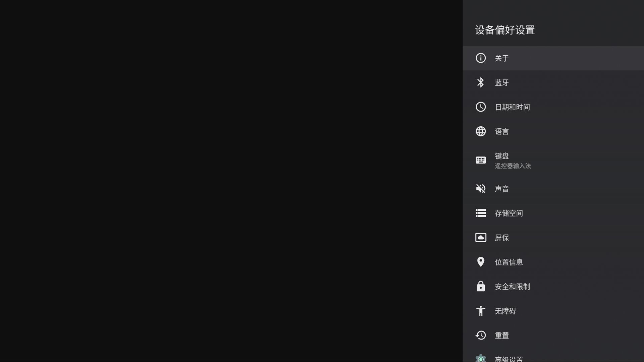Select the reset history icon beside 重置
Screen dimensions: 644x362
point(481,335)
